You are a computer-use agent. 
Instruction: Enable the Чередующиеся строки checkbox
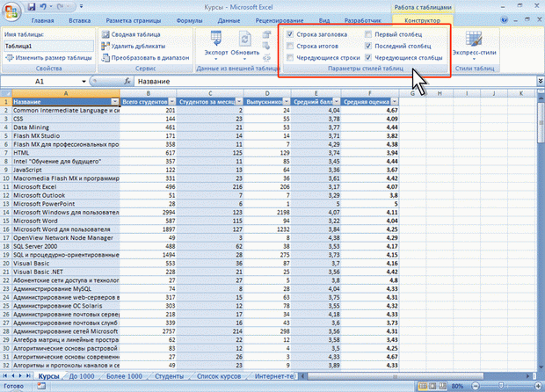point(290,58)
